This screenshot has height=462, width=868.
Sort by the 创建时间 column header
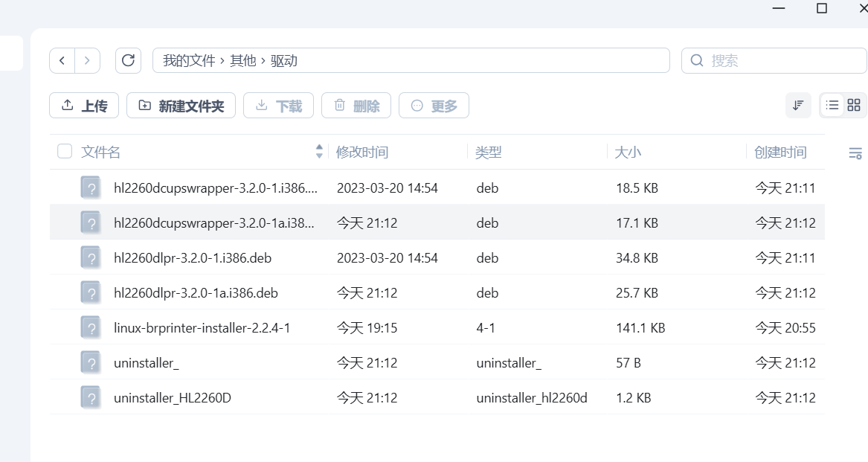[x=780, y=153]
